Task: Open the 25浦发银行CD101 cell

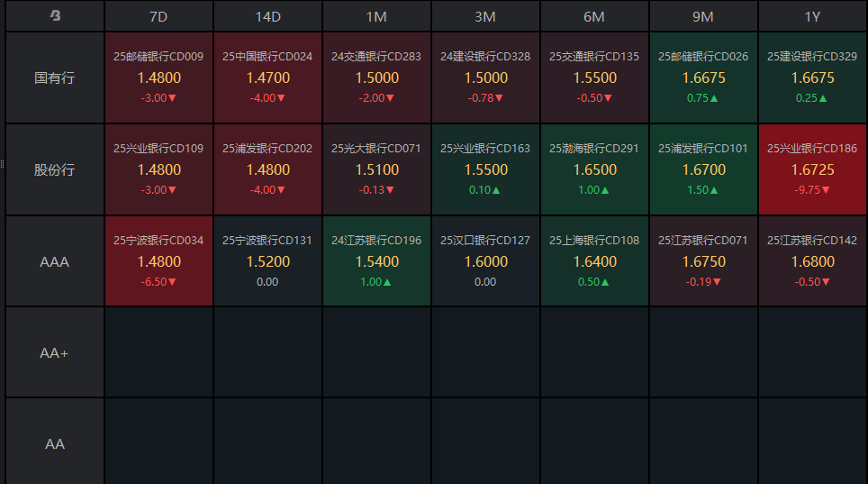Action: tap(703, 169)
